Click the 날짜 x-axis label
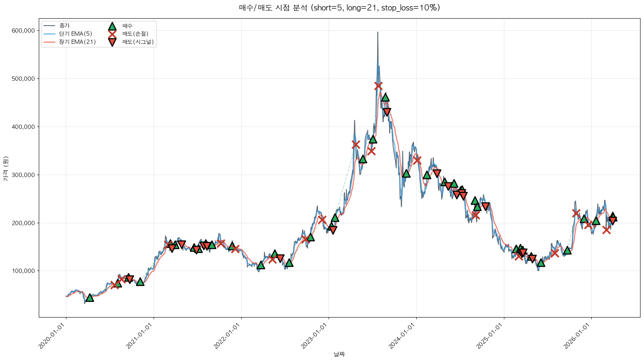Image resolution: width=644 pixels, height=361 pixels. point(339,354)
